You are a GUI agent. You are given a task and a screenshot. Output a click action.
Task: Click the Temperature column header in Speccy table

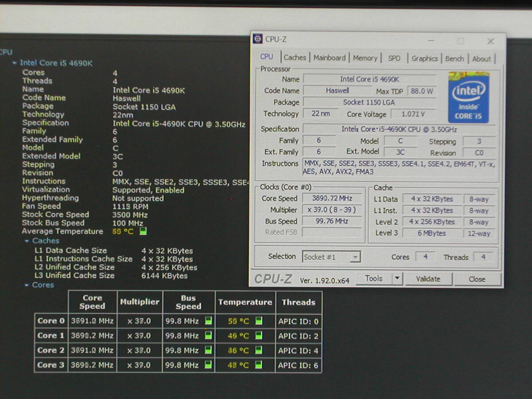(x=245, y=302)
